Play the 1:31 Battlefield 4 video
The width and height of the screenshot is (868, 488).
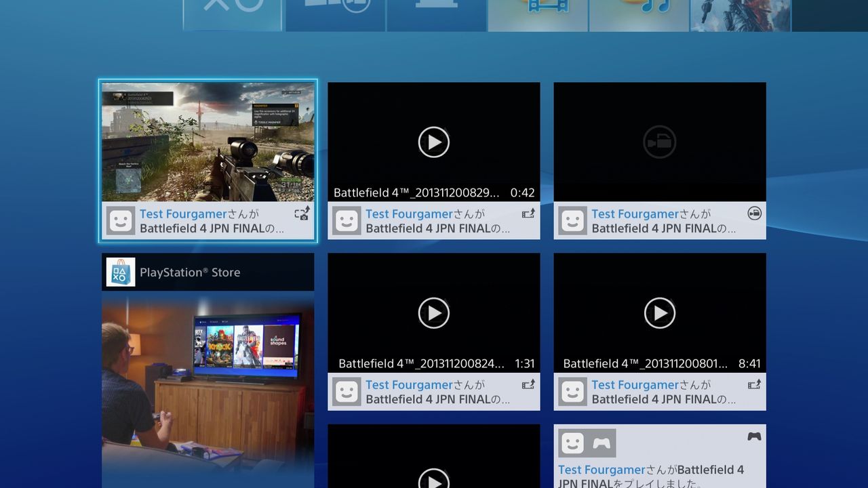[x=434, y=312]
